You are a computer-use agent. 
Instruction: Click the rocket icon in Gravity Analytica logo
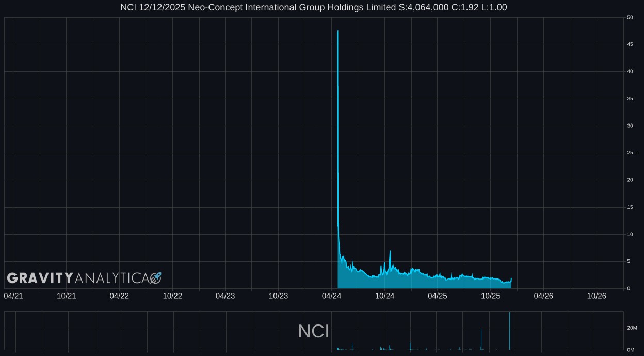155,278
